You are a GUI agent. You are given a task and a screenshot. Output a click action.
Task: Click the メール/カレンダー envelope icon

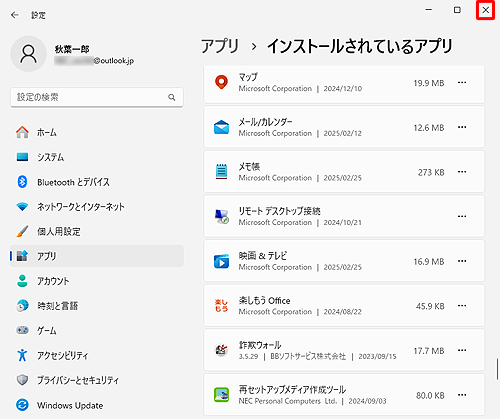[221, 127]
